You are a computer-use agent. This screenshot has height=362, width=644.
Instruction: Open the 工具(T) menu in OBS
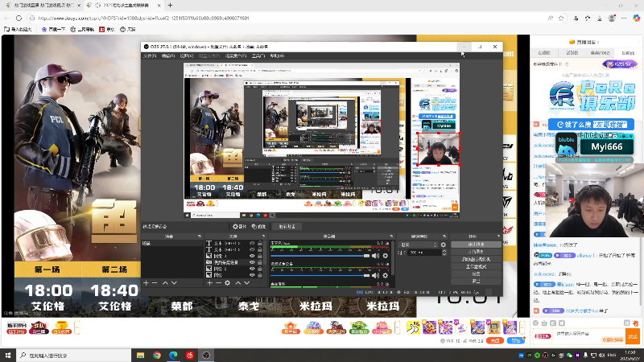pyautogui.click(x=258, y=56)
